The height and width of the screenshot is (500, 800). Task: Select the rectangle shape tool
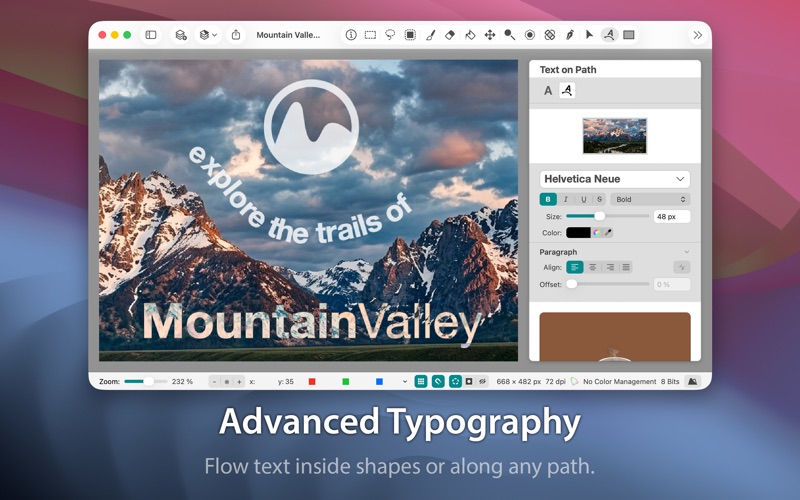point(629,35)
